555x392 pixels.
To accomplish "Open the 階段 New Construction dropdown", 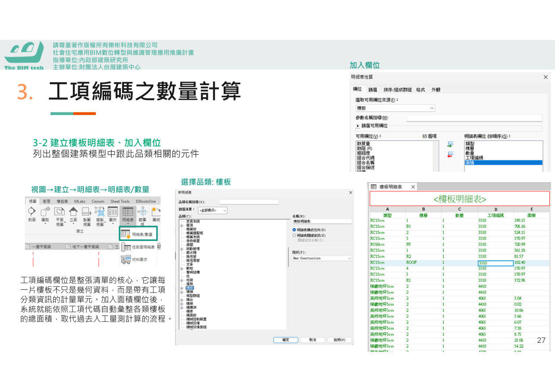I will [322, 258].
